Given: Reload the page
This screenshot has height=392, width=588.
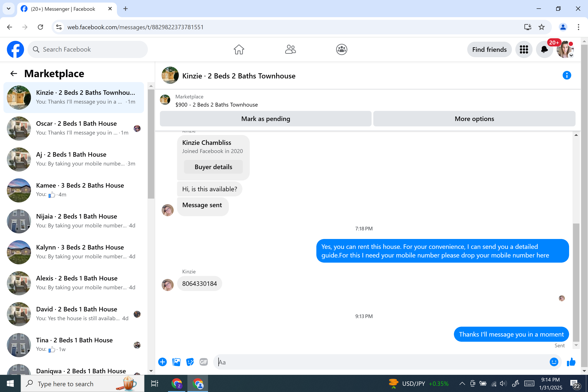Looking at the screenshot, I should (x=40, y=27).
